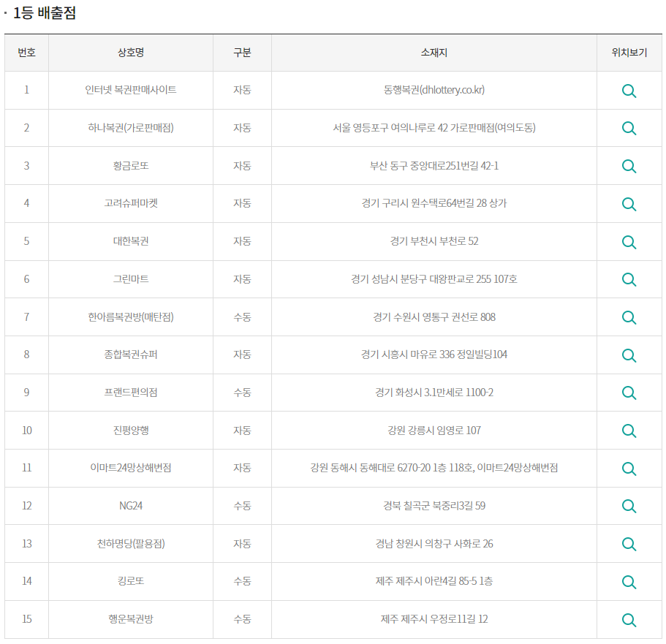
Task: Click 수동 in the NG24 row
Action: click(x=242, y=506)
